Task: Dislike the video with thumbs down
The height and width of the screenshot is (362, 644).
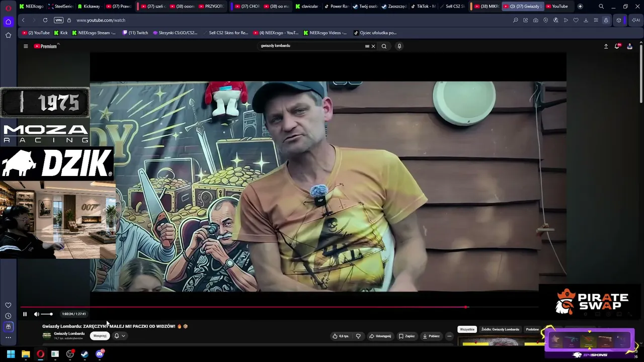Action: [x=358, y=336]
